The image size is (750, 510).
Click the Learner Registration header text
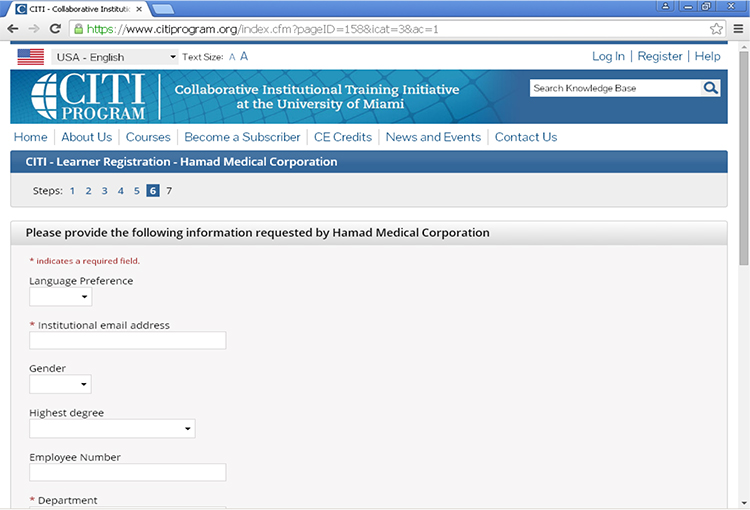click(x=182, y=162)
